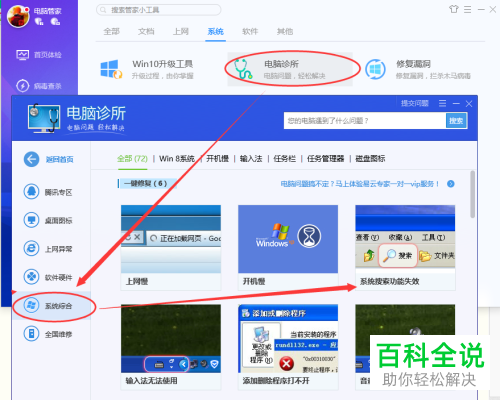Select the 输入法 filter
This screenshot has width=500, height=400.
pyautogui.click(x=251, y=159)
